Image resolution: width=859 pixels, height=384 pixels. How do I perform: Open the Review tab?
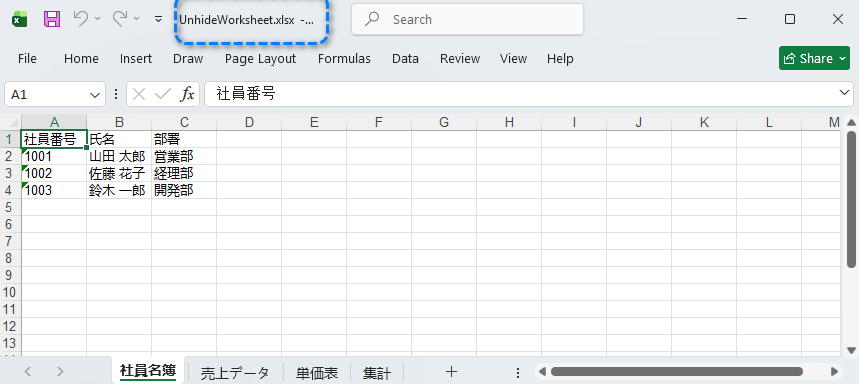pos(460,59)
